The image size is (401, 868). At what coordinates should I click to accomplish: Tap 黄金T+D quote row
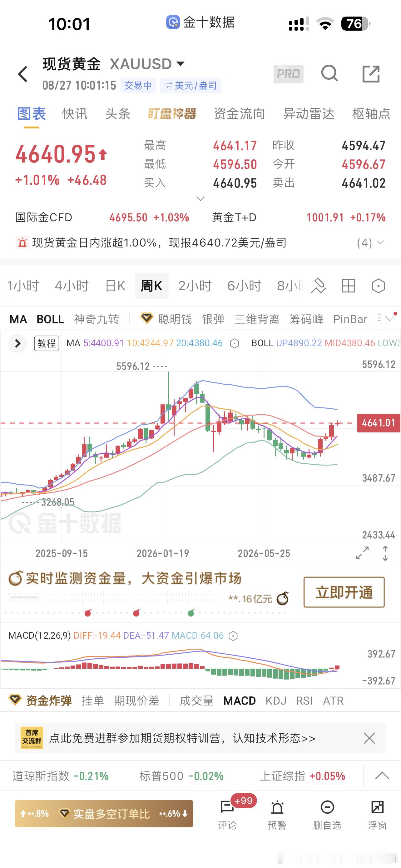pos(299,217)
